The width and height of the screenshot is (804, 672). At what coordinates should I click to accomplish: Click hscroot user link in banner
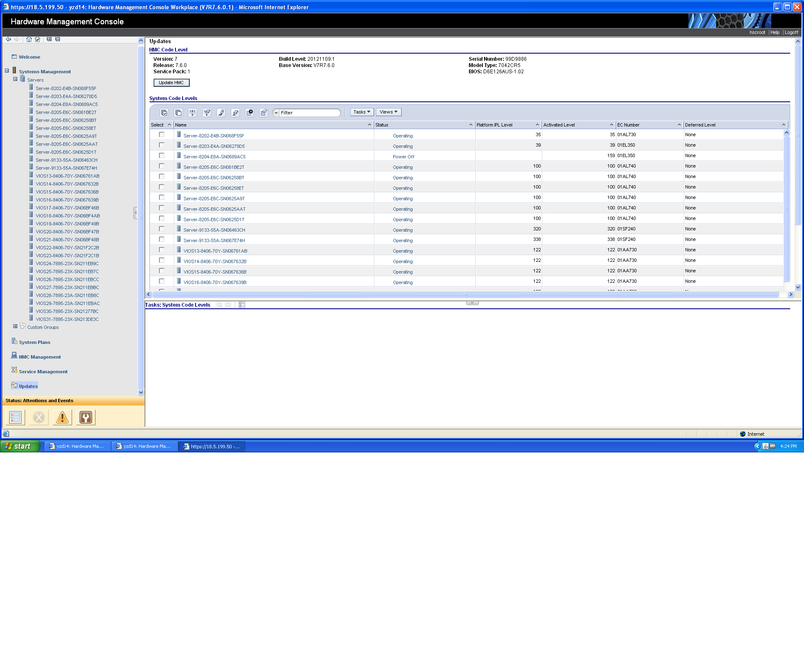point(757,33)
